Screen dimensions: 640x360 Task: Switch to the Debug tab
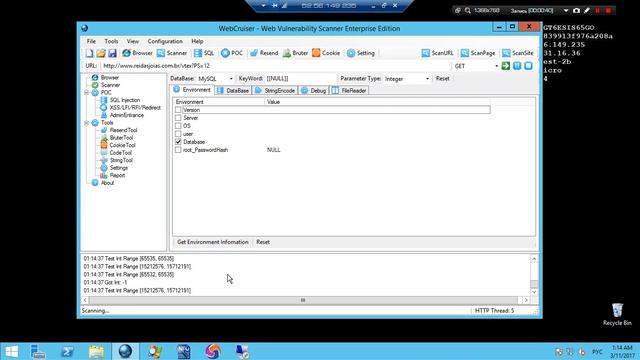[x=313, y=91]
